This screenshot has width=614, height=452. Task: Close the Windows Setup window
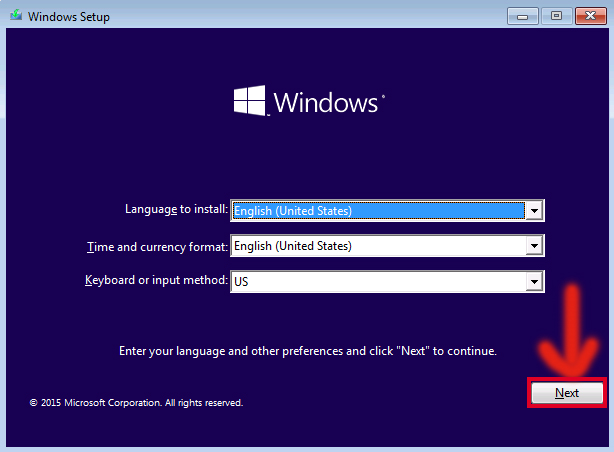tap(591, 16)
